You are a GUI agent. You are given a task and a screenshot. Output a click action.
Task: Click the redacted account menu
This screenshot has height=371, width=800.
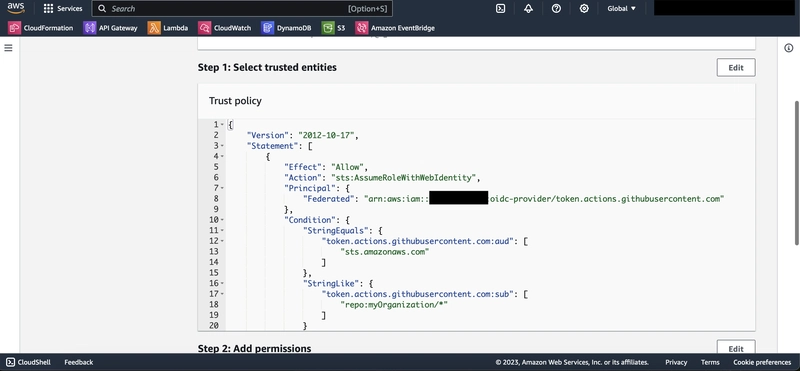click(724, 8)
